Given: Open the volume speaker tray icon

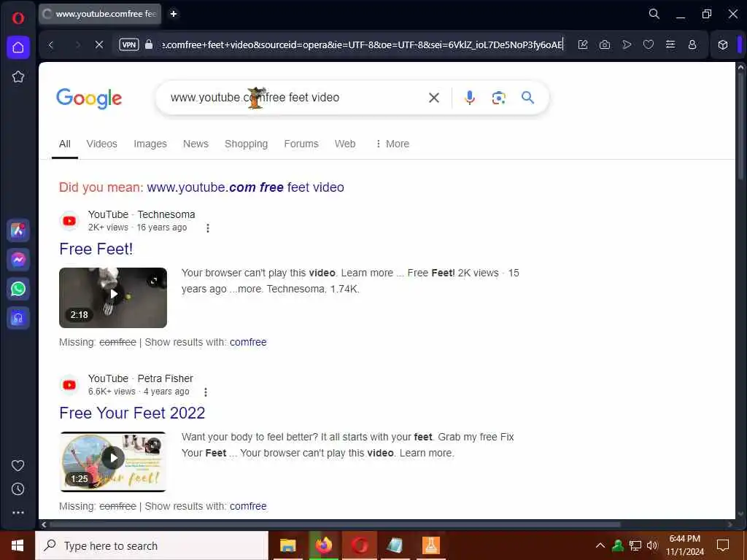Looking at the screenshot, I should tap(652, 545).
